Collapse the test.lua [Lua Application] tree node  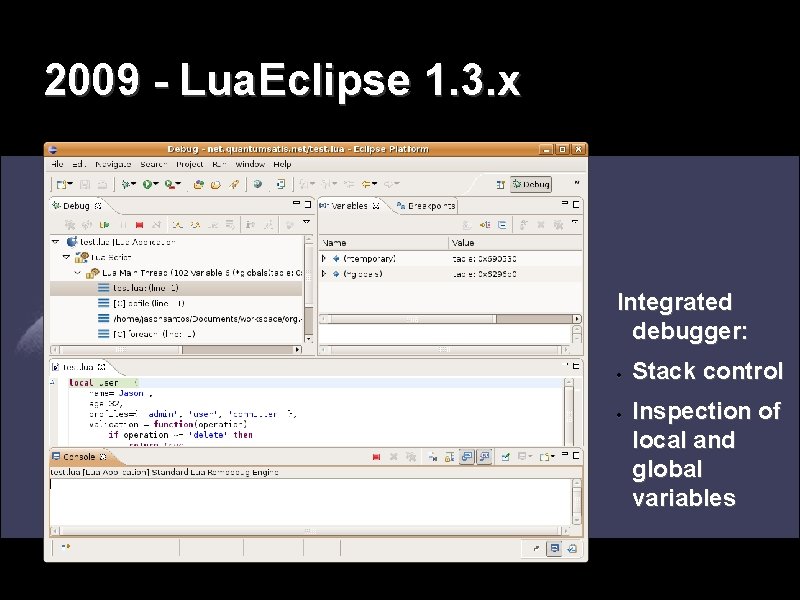56,242
